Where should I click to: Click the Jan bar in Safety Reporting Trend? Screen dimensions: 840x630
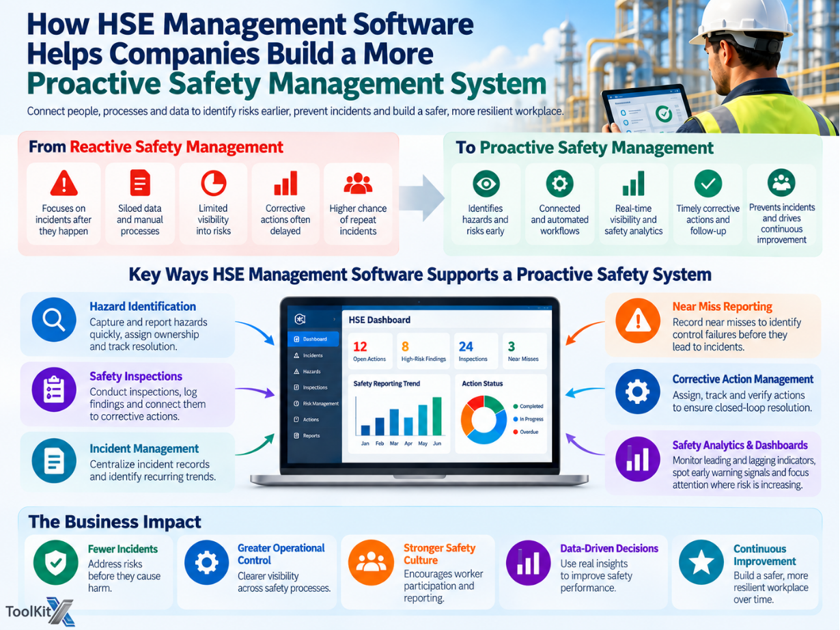pos(365,430)
